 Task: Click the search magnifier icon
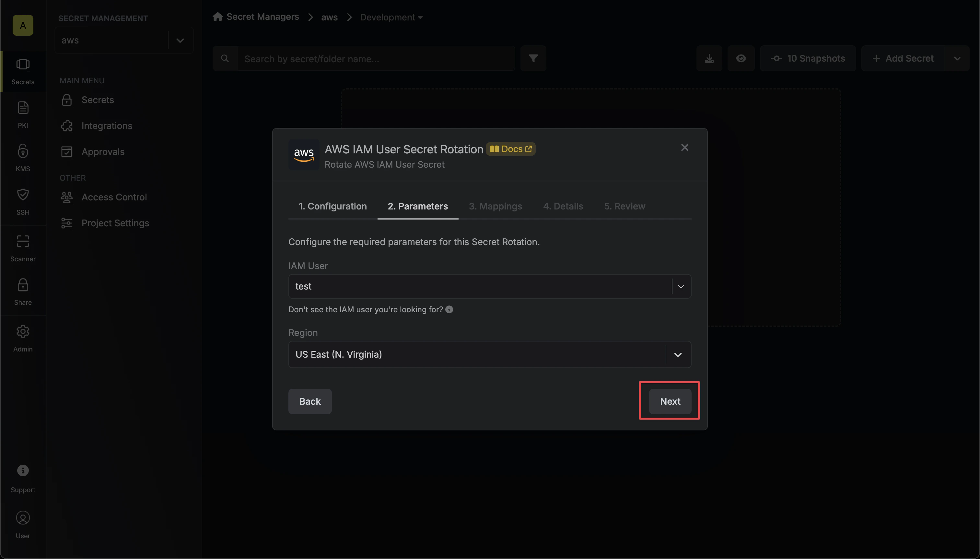(x=225, y=58)
